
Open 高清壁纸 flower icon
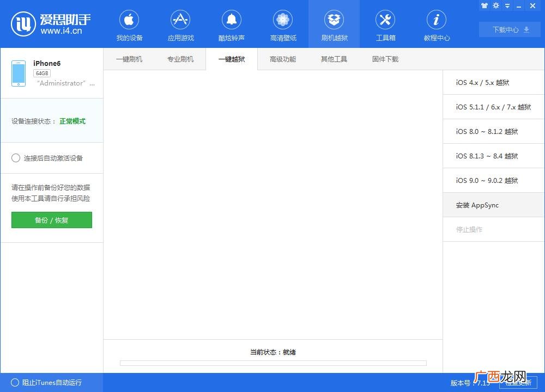point(283,20)
